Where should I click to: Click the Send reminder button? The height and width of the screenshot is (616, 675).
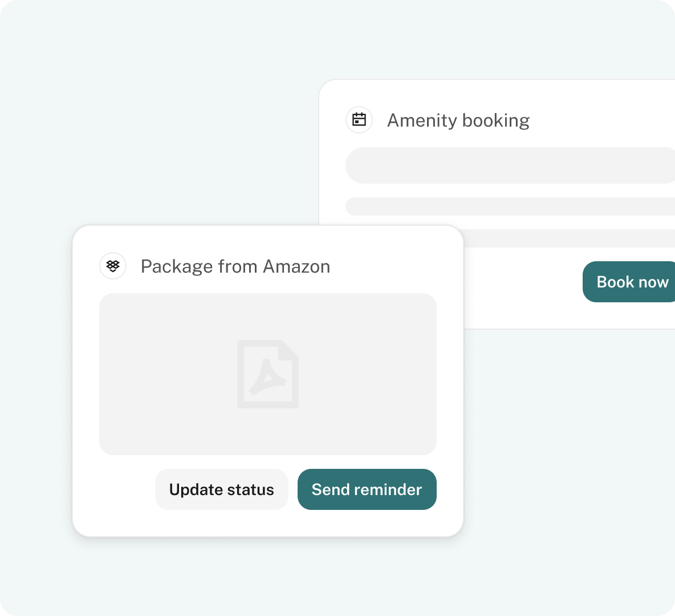point(367,489)
